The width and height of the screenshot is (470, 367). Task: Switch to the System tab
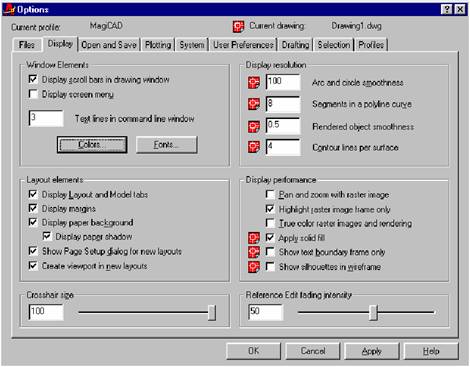[192, 45]
